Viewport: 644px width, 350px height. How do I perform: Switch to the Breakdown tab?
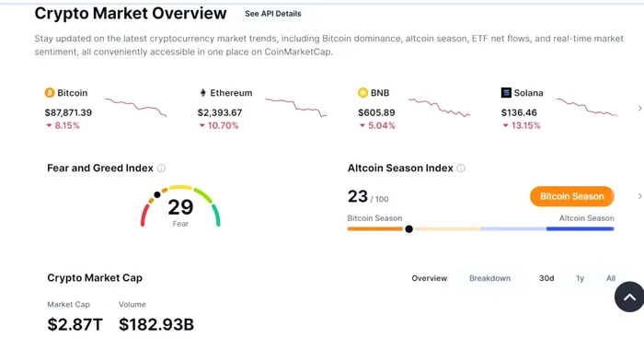[489, 278]
